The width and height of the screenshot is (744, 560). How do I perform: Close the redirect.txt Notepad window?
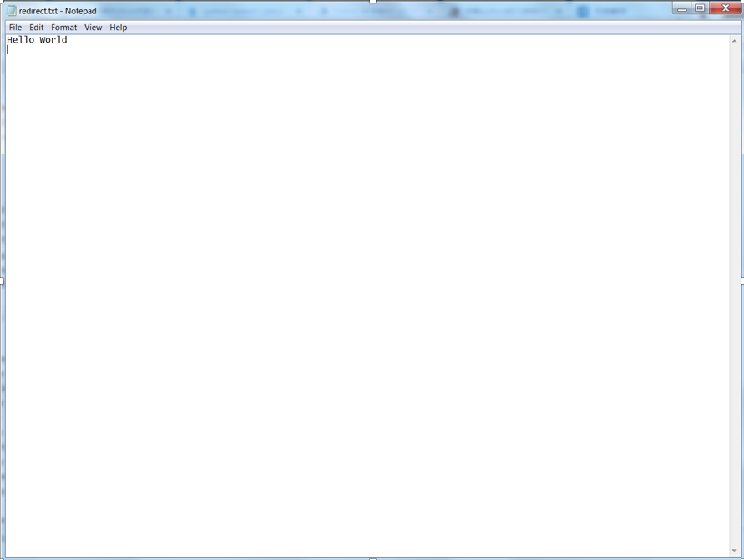click(726, 8)
